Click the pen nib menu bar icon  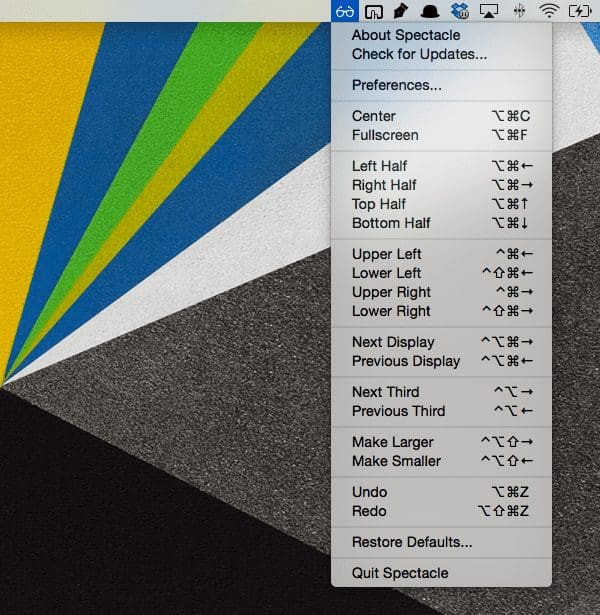(x=400, y=11)
